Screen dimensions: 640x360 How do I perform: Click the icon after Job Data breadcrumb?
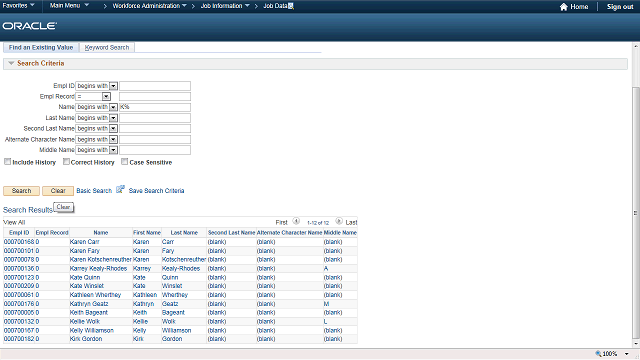291,6
